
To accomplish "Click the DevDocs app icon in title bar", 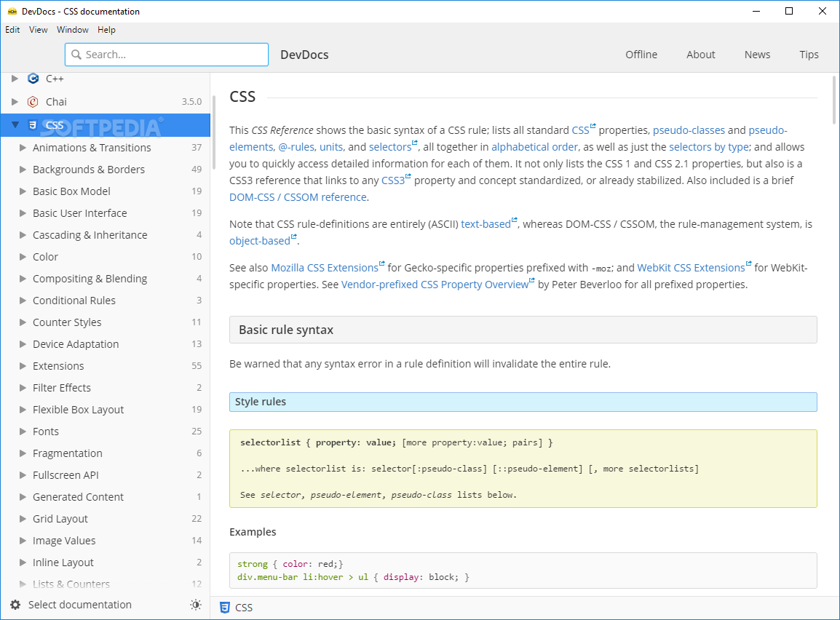I will (12, 11).
